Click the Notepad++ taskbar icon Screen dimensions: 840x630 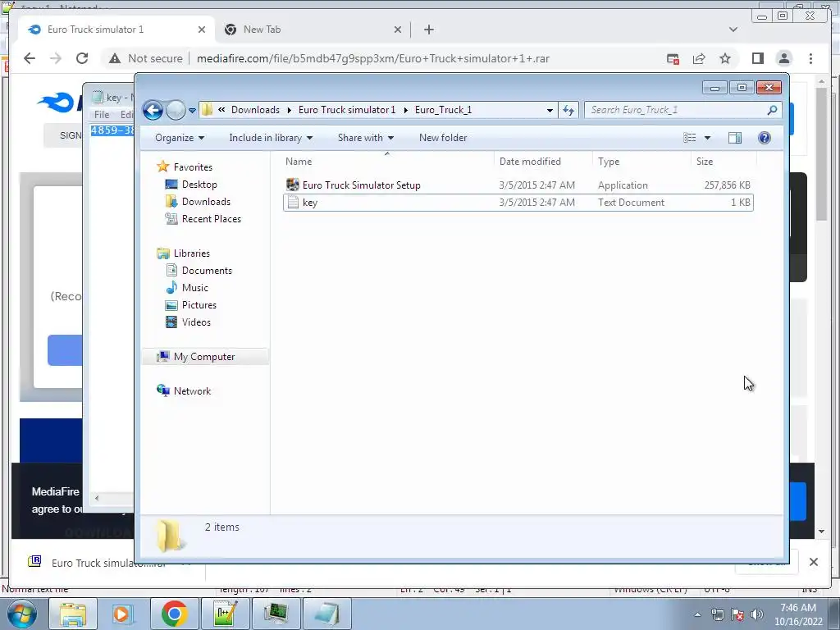click(225, 614)
